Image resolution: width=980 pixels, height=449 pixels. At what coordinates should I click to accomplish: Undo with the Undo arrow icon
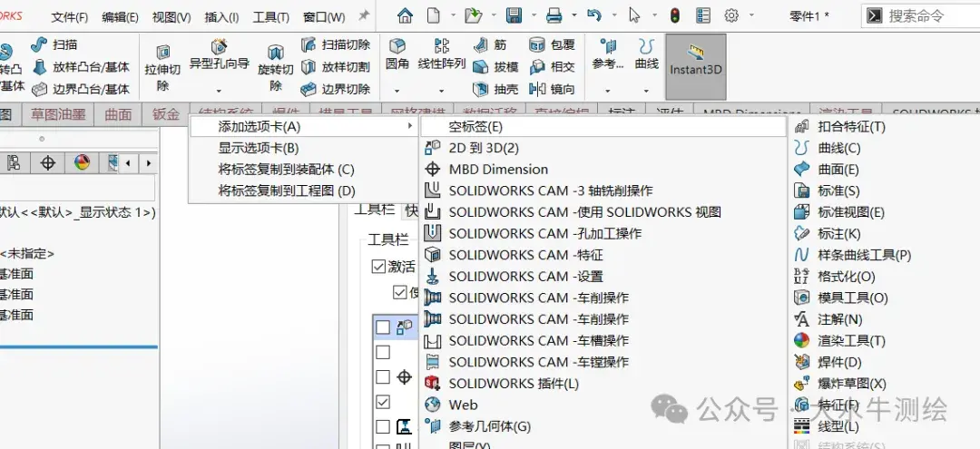594,15
